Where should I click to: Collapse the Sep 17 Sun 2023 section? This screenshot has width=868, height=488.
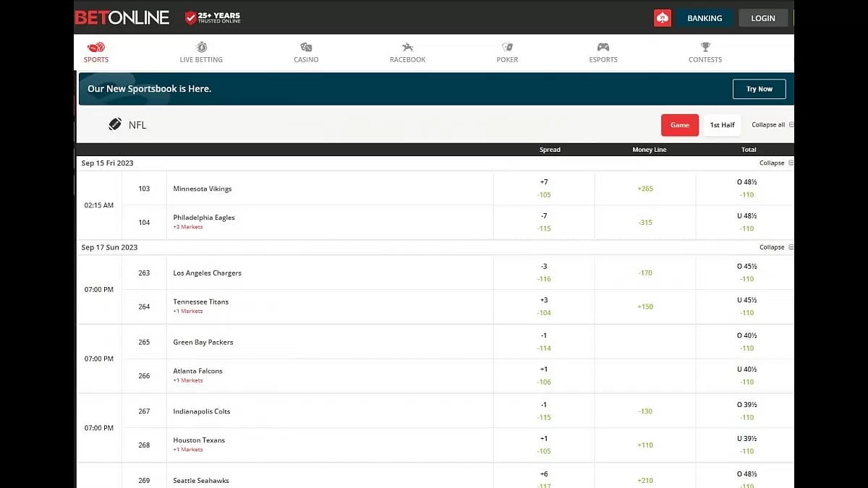pyautogui.click(x=775, y=247)
